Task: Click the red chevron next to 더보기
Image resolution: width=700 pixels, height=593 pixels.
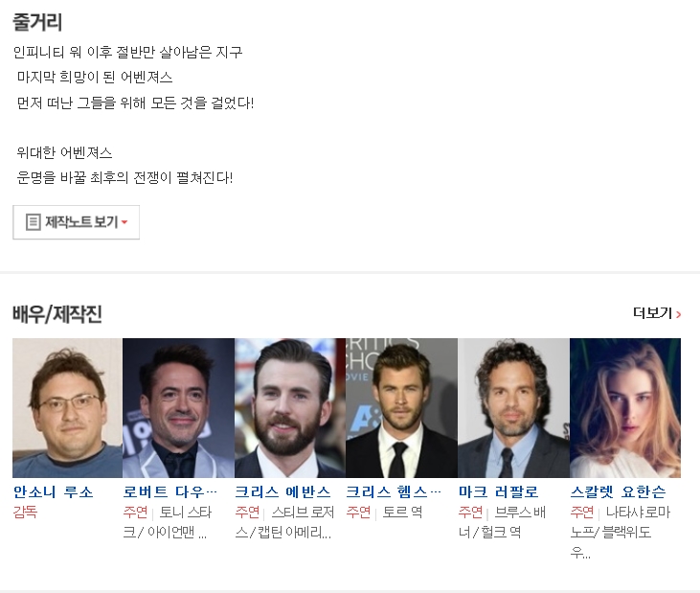Action: pyautogui.click(x=678, y=314)
